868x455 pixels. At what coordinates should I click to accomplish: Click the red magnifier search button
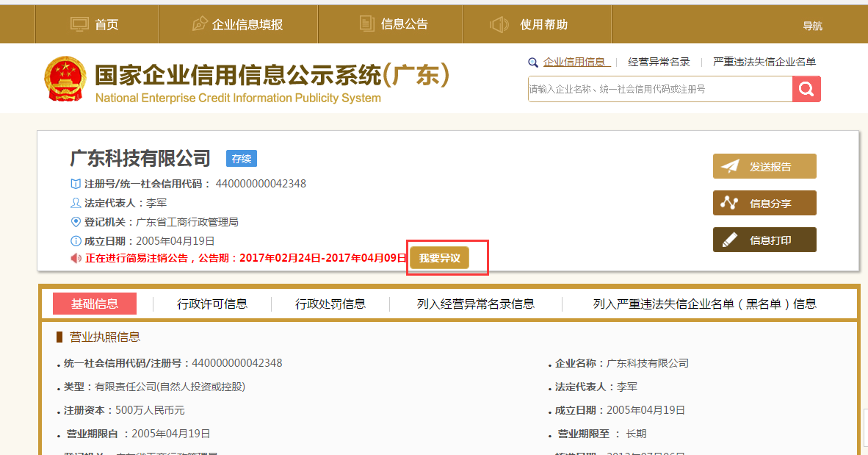(806, 89)
